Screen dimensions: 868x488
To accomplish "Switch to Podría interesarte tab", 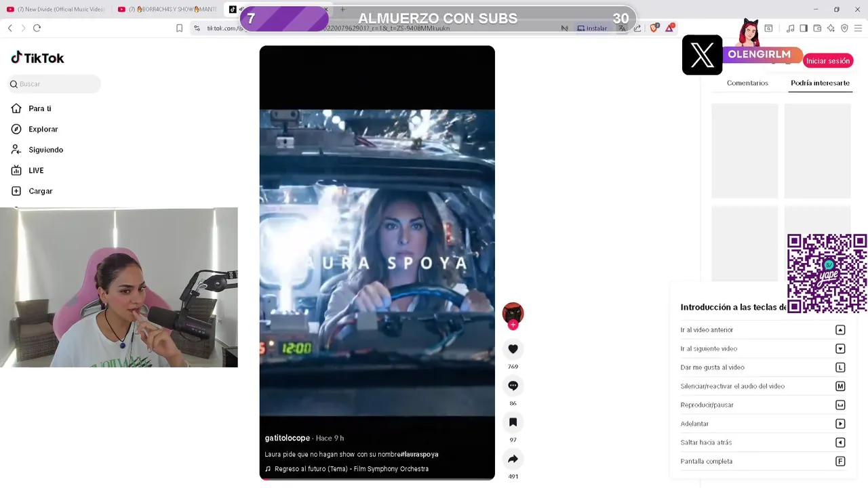I will point(820,83).
